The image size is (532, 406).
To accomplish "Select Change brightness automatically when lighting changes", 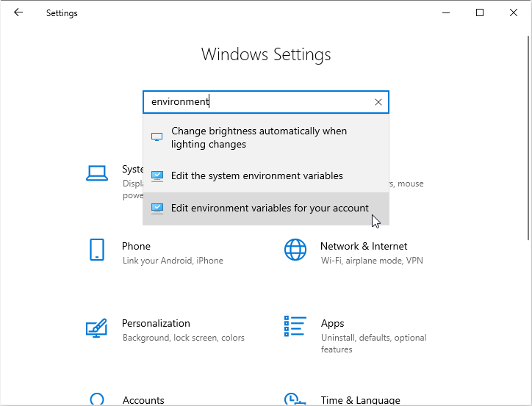I will (x=266, y=137).
